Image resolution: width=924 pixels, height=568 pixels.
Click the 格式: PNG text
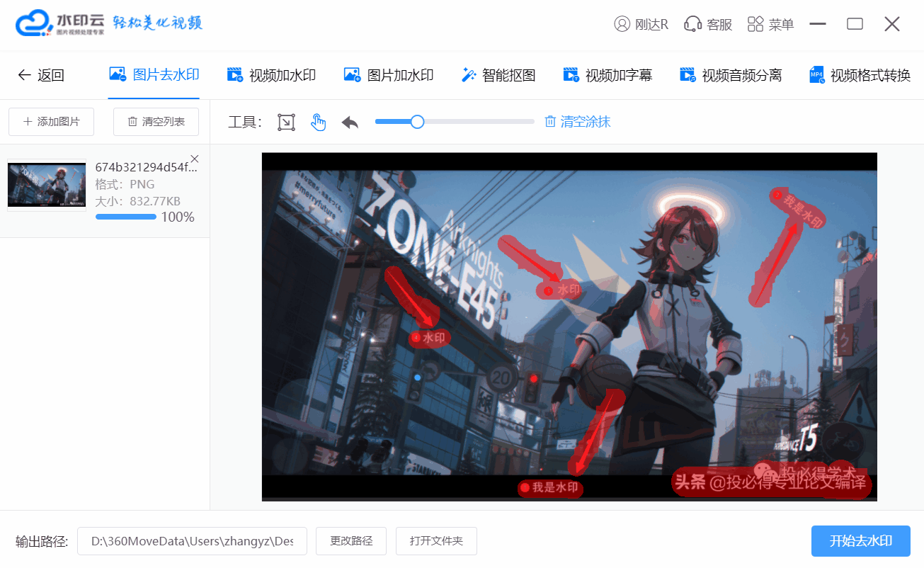[x=124, y=184]
